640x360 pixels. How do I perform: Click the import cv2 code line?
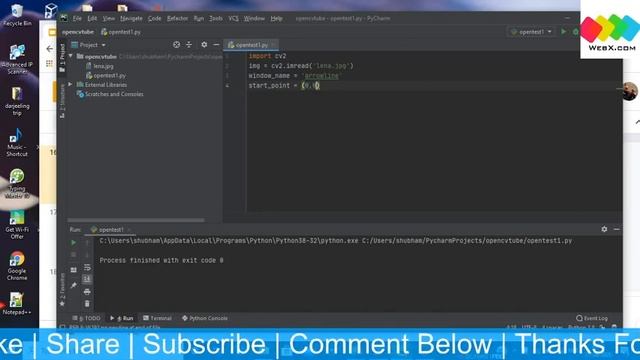pos(267,56)
